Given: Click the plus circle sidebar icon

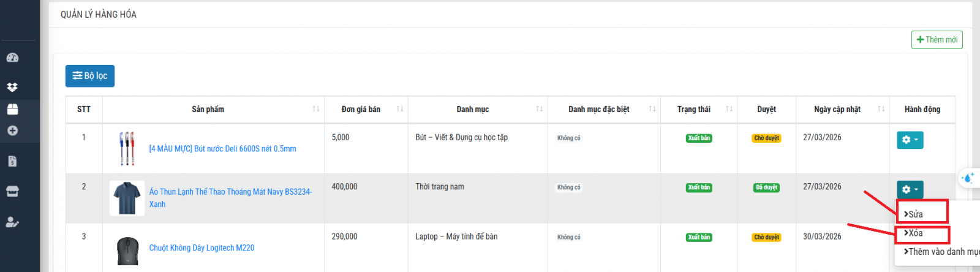Looking at the screenshot, I should (12, 130).
